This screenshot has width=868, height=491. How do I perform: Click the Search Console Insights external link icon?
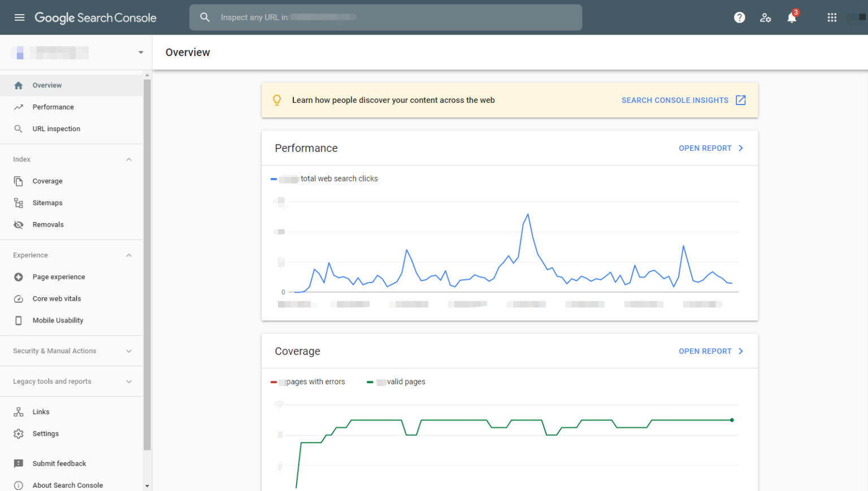click(x=741, y=100)
